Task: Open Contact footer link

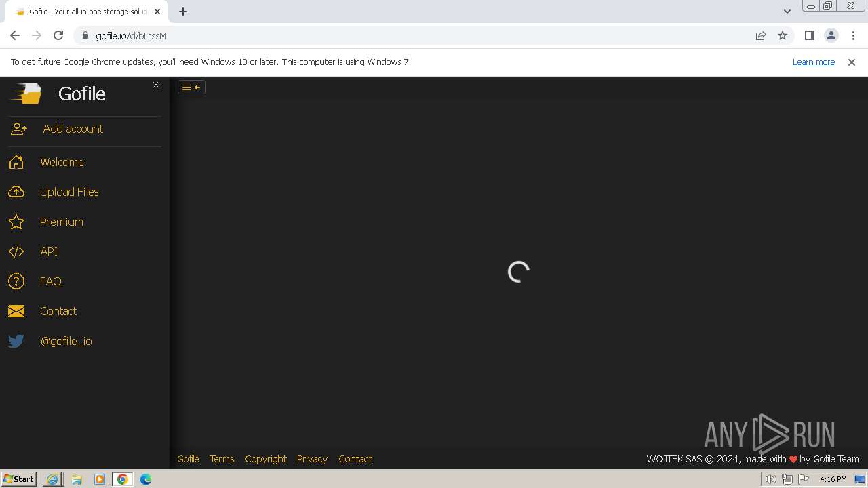Action: tap(355, 459)
